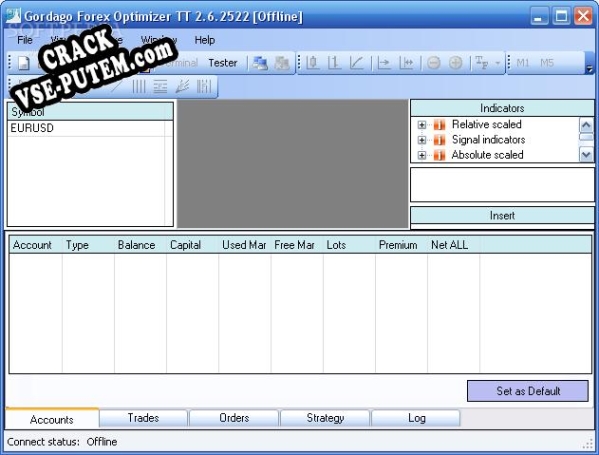Click the Indicators panel header
Viewport: 599px width, 455px height.
[x=502, y=108]
